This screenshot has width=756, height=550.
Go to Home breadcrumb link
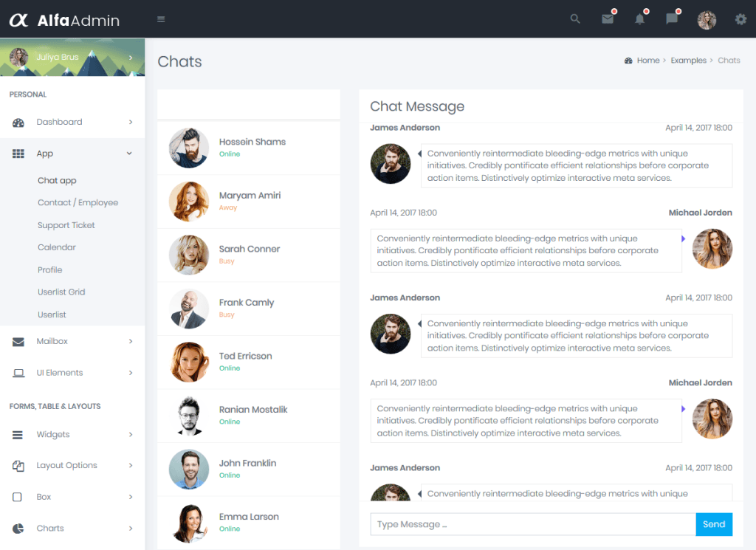click(x=647, y=61)
